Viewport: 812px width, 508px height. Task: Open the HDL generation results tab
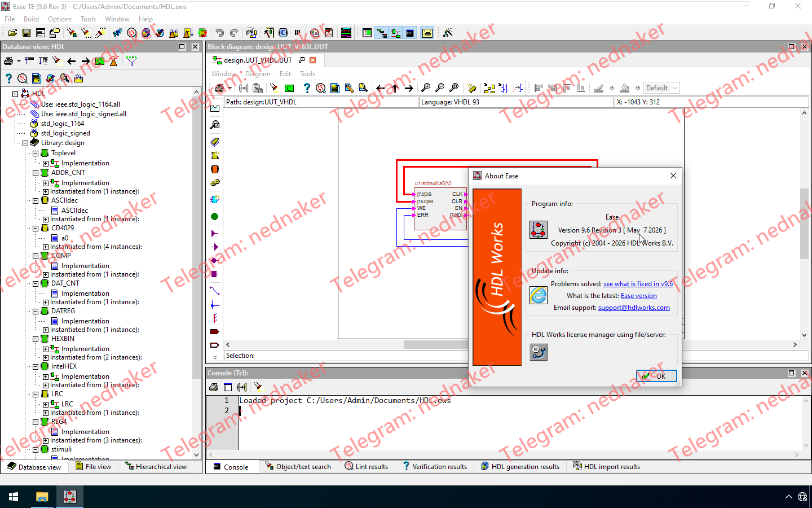[520, 467]
